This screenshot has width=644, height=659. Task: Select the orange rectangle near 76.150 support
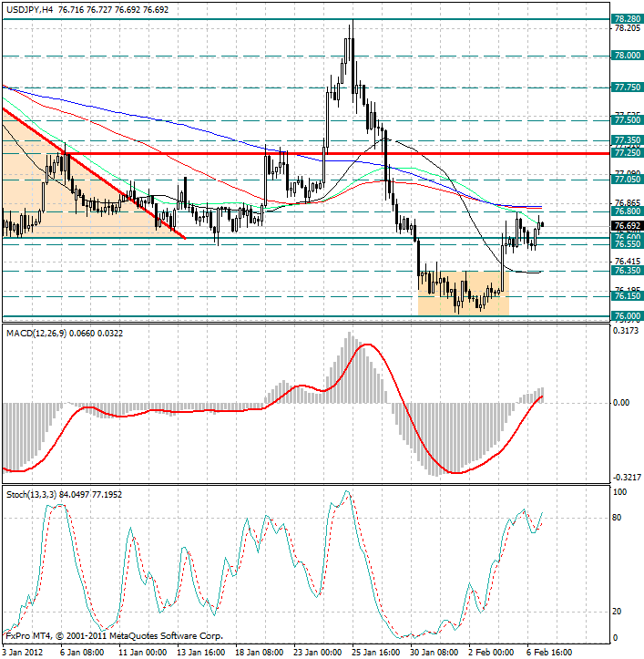tap(464, 293)
